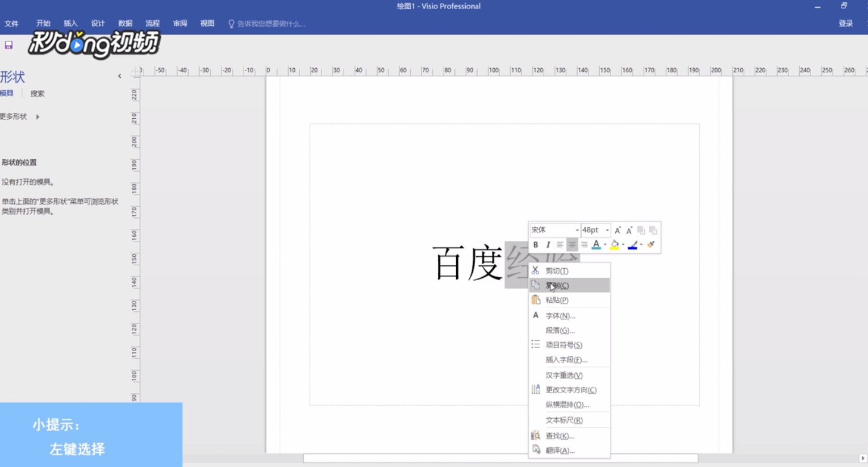
Task: Select 文本标尺(R) in the context menu
Action: point(569,420)
